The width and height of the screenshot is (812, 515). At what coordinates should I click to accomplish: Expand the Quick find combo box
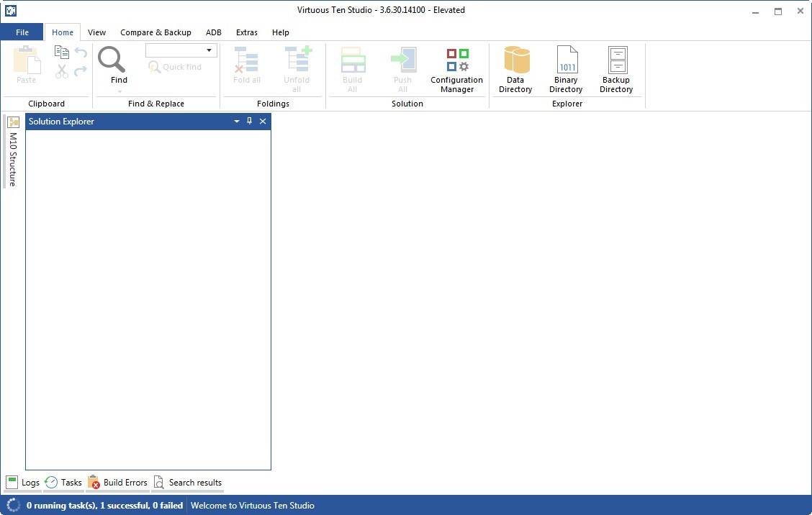coord(209,50)
